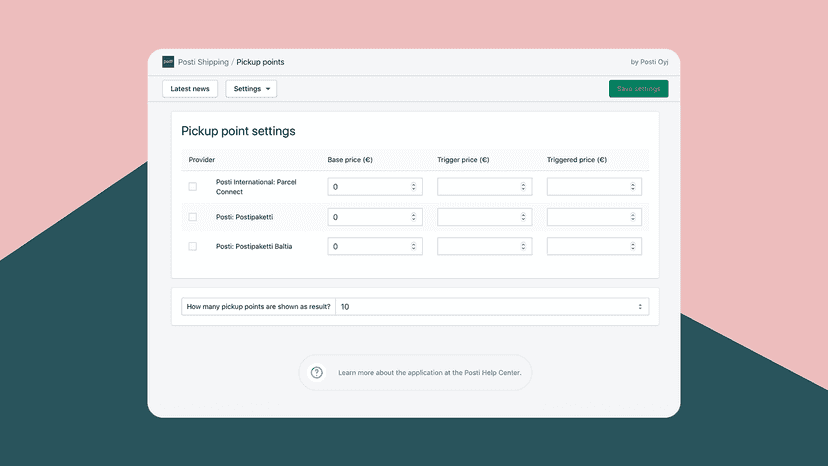This screenshot has height=466, width=828.
Task: Click Triggered price stepper arrows for Parcel Connect
Action: [633, 187]
